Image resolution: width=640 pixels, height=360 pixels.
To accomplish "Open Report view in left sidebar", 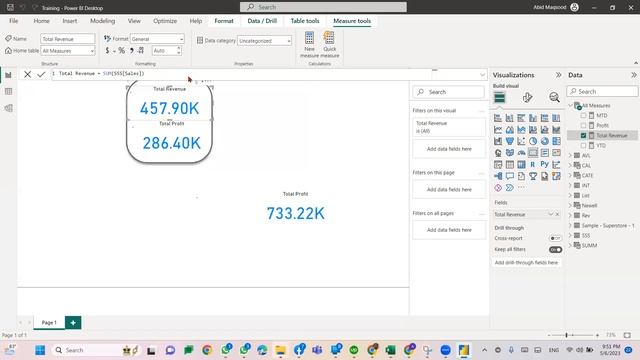I will [x=8, y=75].
